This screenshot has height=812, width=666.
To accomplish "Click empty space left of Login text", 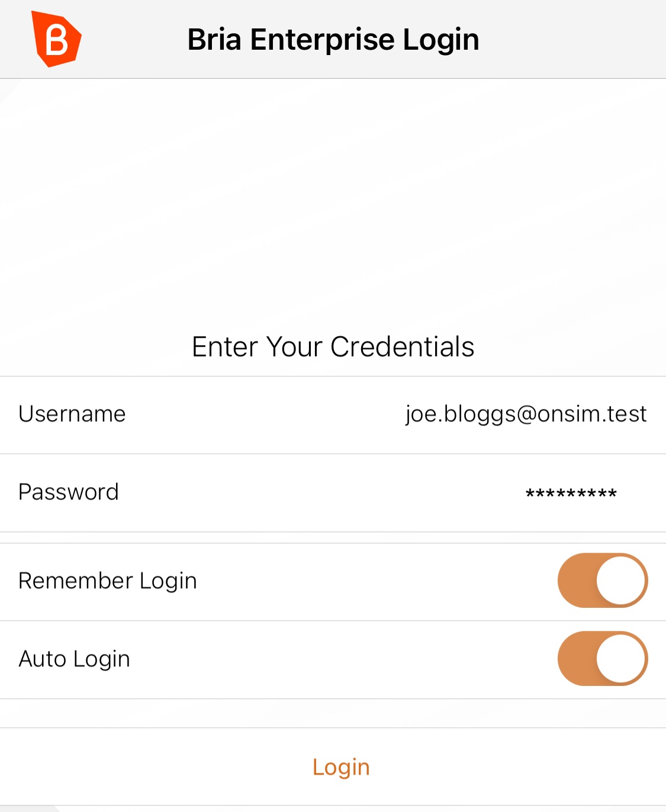I will coord(154,766).
